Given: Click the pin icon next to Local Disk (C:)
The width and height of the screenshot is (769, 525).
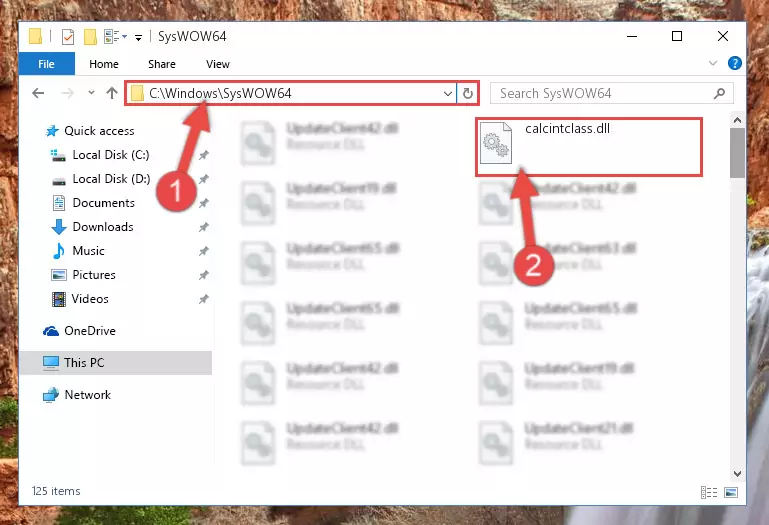Looking at the screenshot, I should (x=204, y=156).
